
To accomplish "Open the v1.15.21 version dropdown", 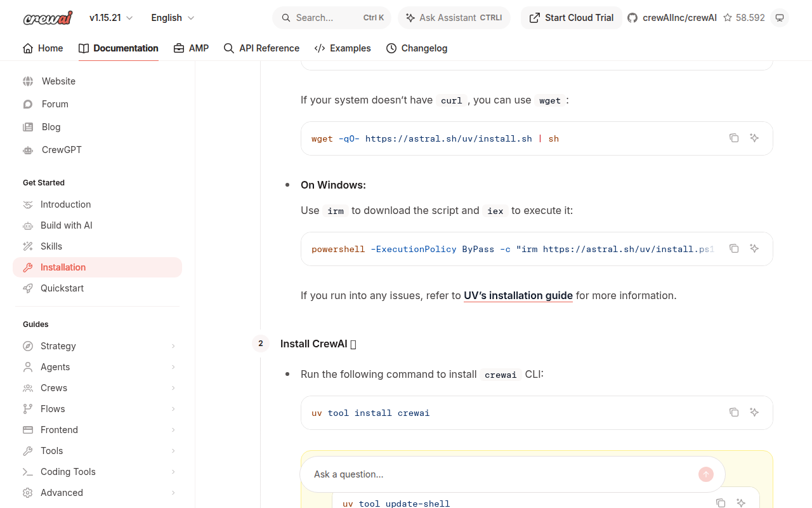I will pyautogui.click(x=111, y=18).
